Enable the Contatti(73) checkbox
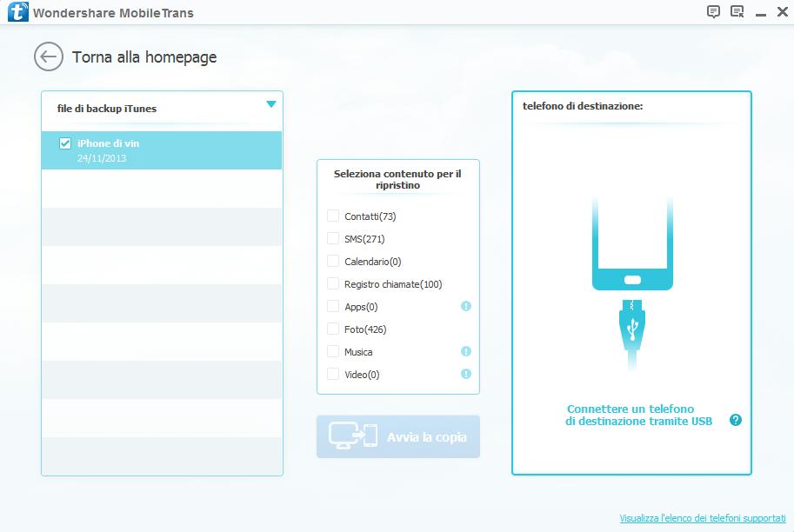The height and width of the screenshot is (532, 794). tap(333, 216)
